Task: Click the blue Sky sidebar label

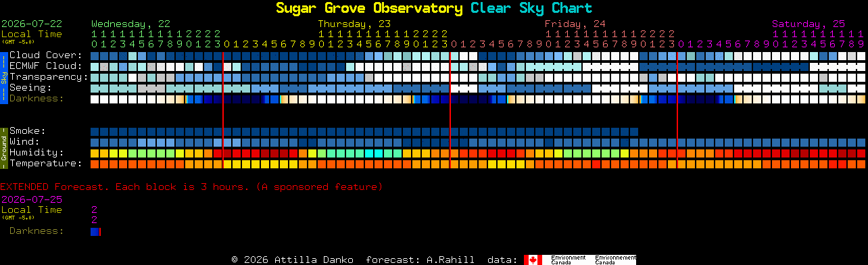Action: [3, 76]
